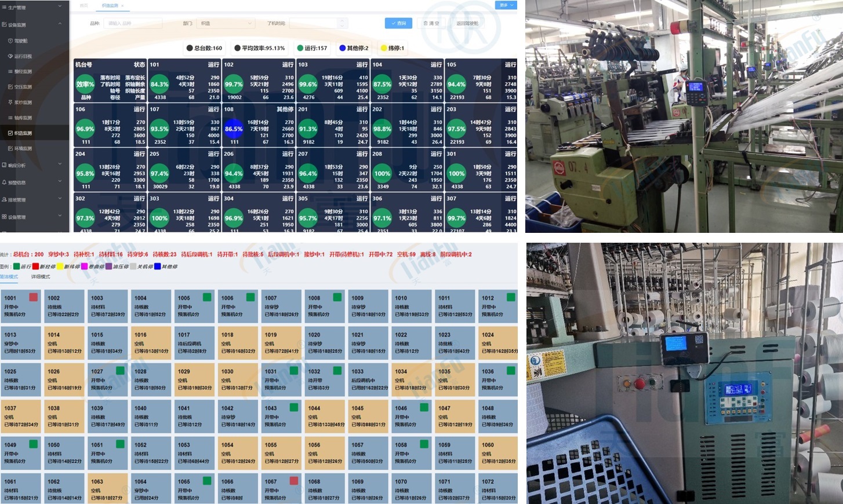Switch to the 详细模式 tab
The width and height of the screenshot is (843, 504).
click(x=41, y=277)
